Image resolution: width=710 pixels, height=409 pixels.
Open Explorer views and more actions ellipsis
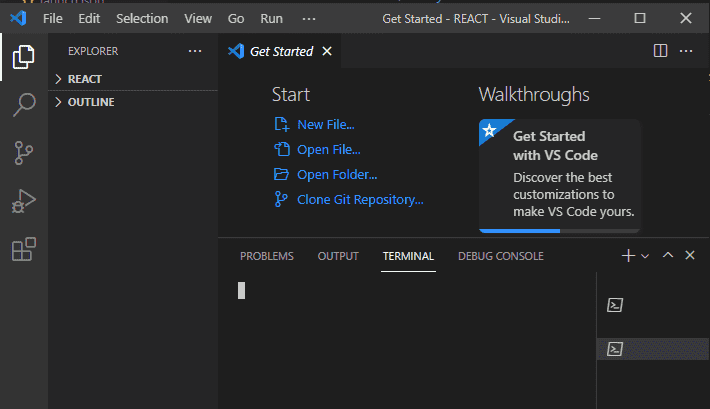(x=194, y=51)
